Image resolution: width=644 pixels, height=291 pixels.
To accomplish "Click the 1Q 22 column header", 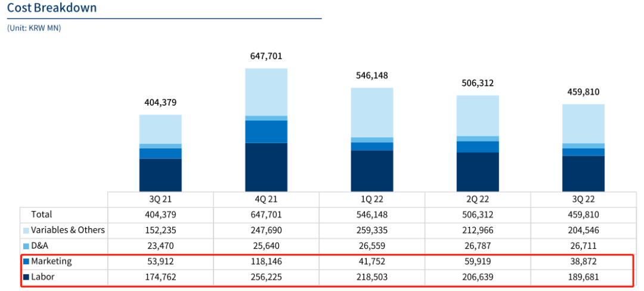I will tap(371, 200).
